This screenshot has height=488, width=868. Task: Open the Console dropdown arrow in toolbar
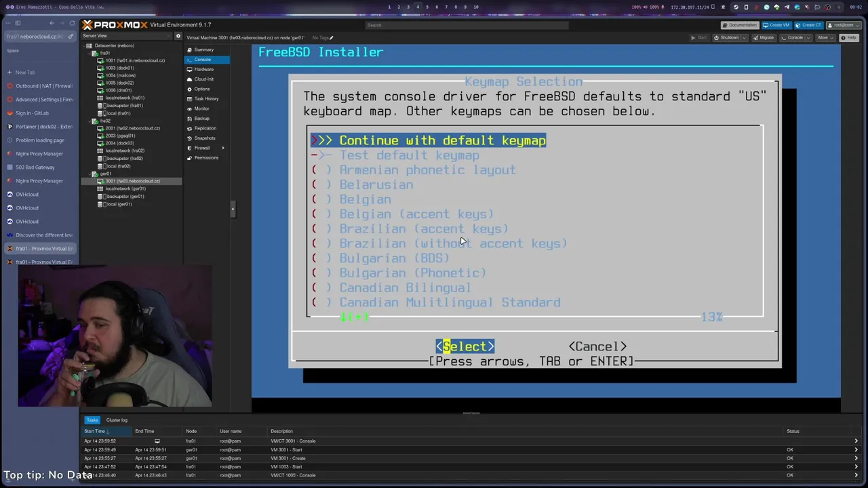point(808,38)
